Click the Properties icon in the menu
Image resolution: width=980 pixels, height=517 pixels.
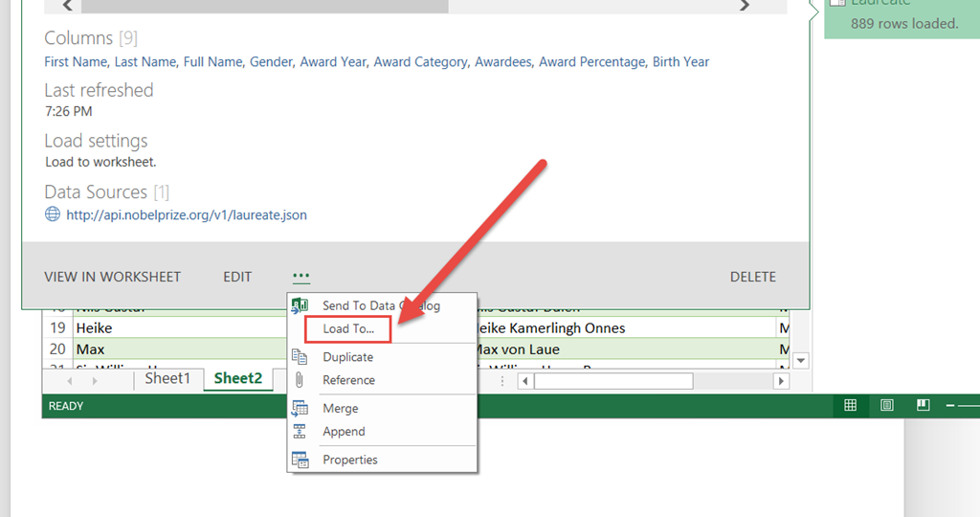pos(300,461)
